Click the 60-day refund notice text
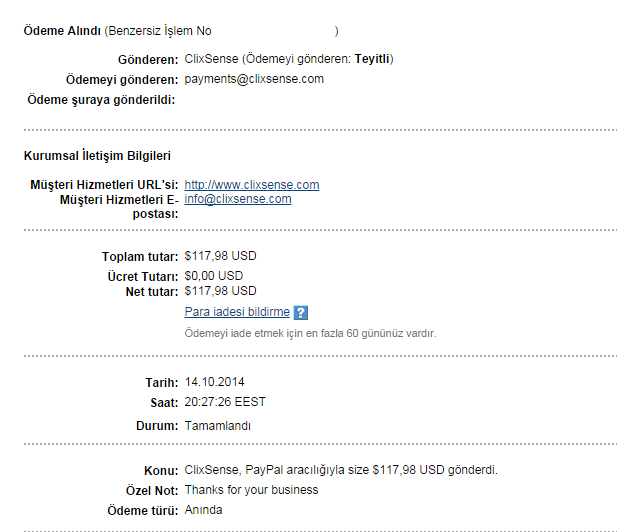The height and width of the screenshot is (532, 617). coord(310,334)
